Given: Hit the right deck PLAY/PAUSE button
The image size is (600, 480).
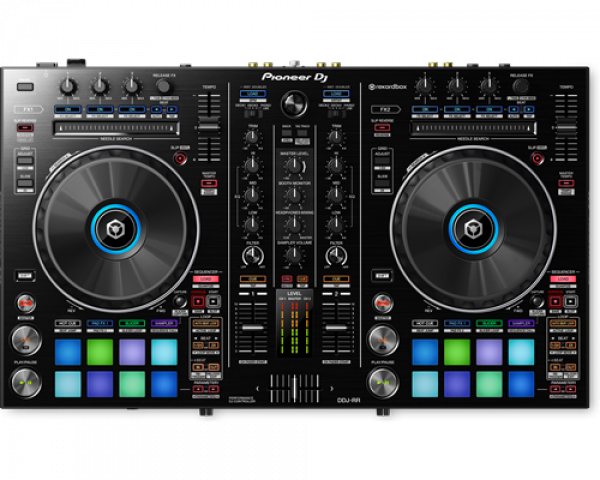Looking at the screenshot, I should pos(382,382).
